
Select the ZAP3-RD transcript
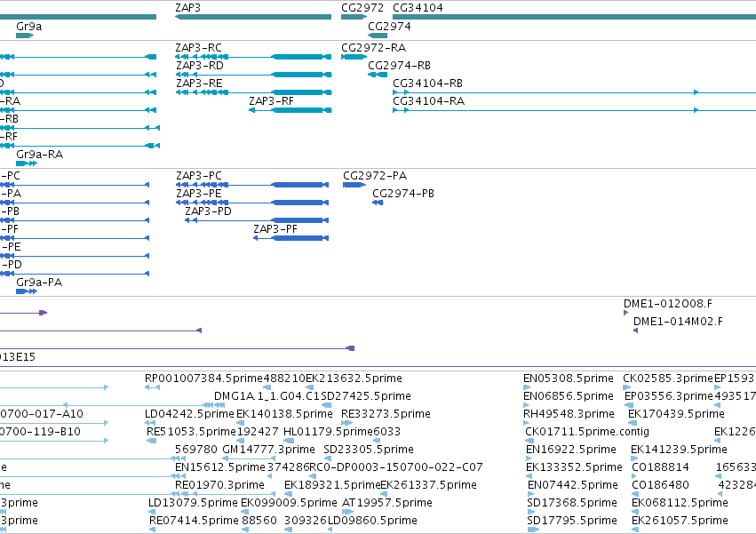click(x=253, y=75)
